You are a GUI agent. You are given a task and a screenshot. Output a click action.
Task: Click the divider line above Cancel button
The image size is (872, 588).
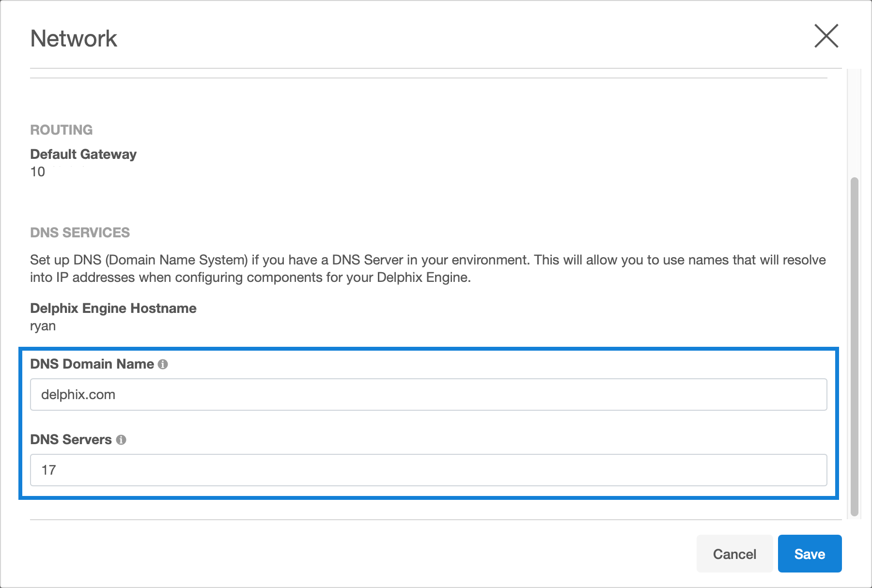tap(435, 520)
